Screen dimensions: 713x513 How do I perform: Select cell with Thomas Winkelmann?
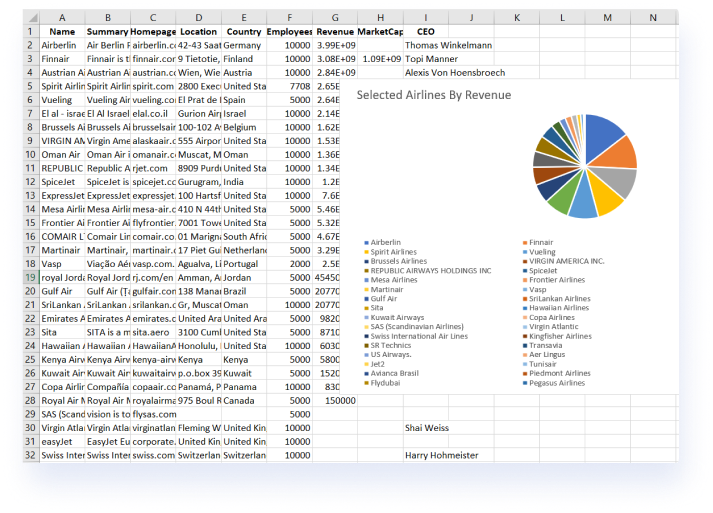448,45
